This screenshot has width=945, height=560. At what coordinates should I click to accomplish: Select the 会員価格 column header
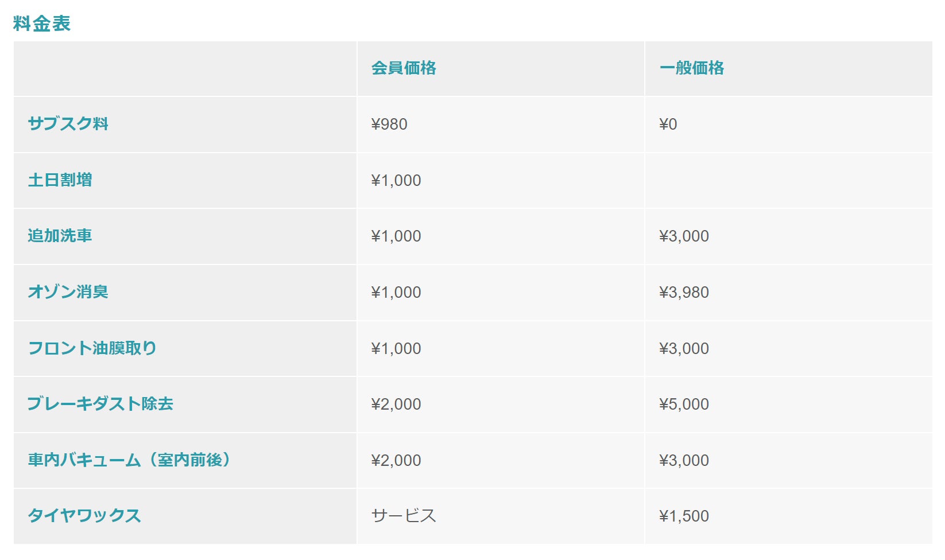point(404,68)
